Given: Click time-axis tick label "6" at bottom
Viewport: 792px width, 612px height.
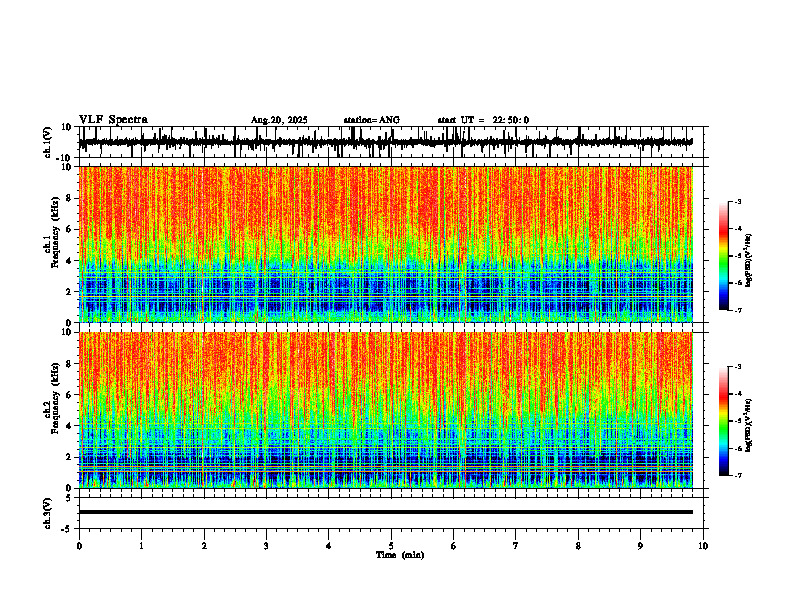Looking at the screenshot, I should 454,546.
